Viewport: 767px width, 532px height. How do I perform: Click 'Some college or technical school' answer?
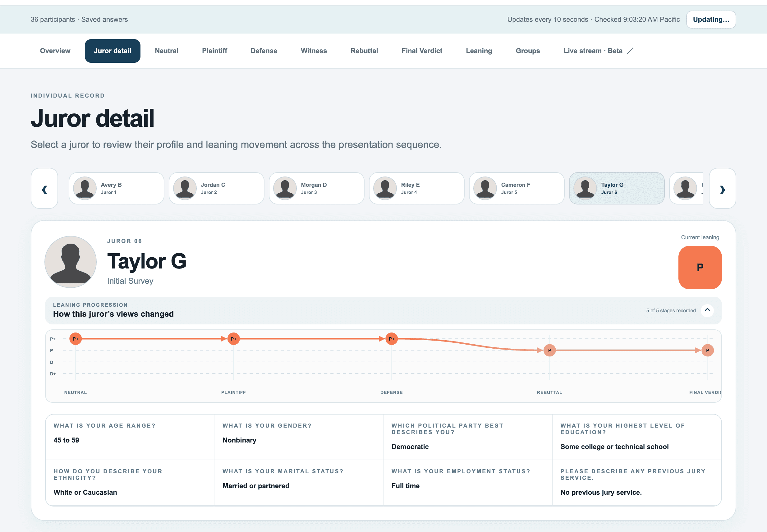coord(614,447)
